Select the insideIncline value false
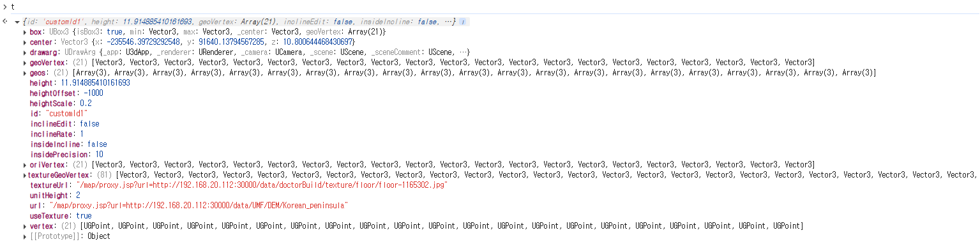 point(97,144)
